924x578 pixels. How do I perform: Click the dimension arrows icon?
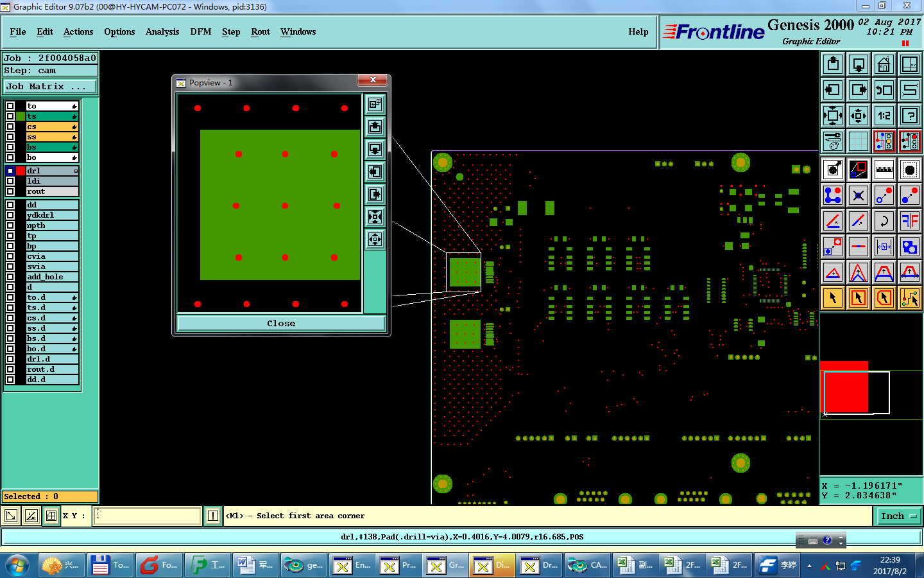[x=884, y=247]
